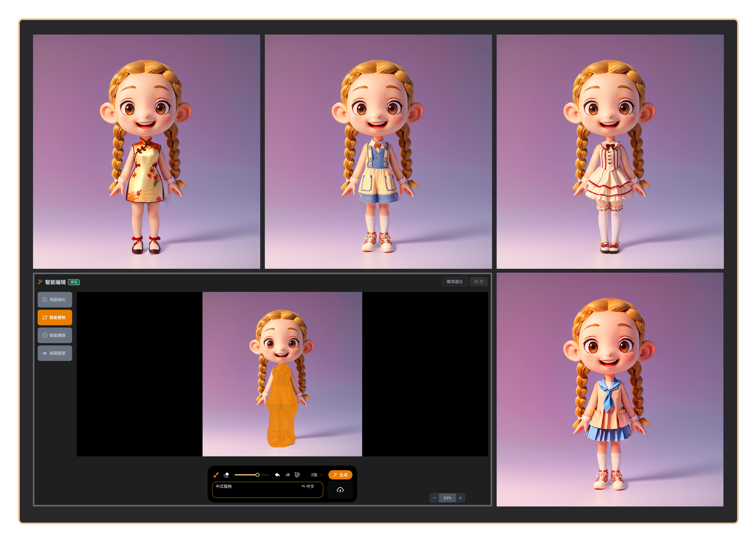Image resolution: width=756 pixels, height=542 pixels.
Task: Click the brush size slider handle
Action: point(257,475)
